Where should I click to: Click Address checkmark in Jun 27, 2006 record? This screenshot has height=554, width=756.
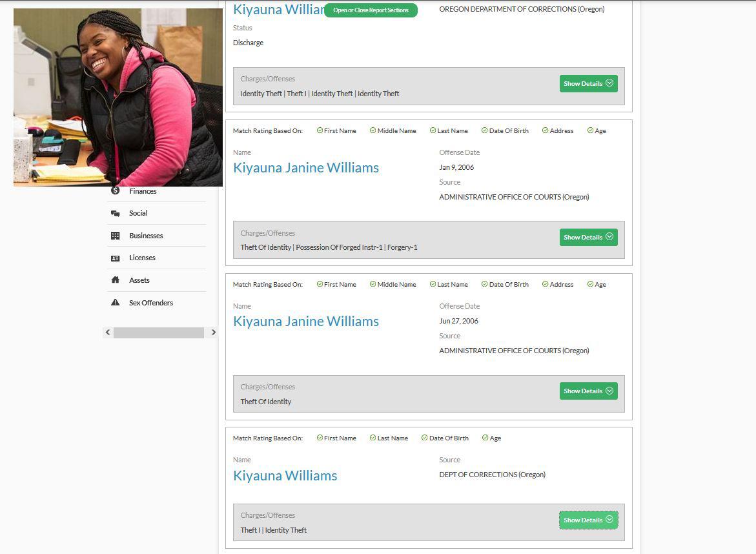pyautogui.click(x=546, y=284)
